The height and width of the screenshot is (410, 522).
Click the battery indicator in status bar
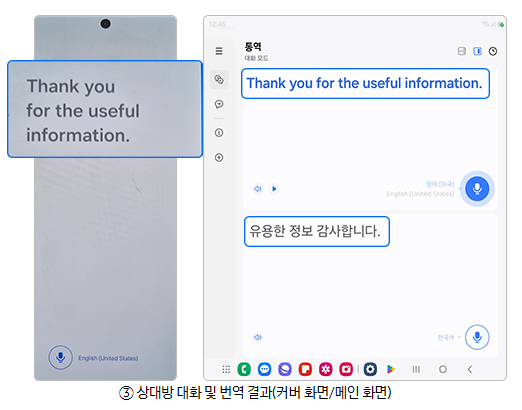pyautogui.click(x=500, y=24)
